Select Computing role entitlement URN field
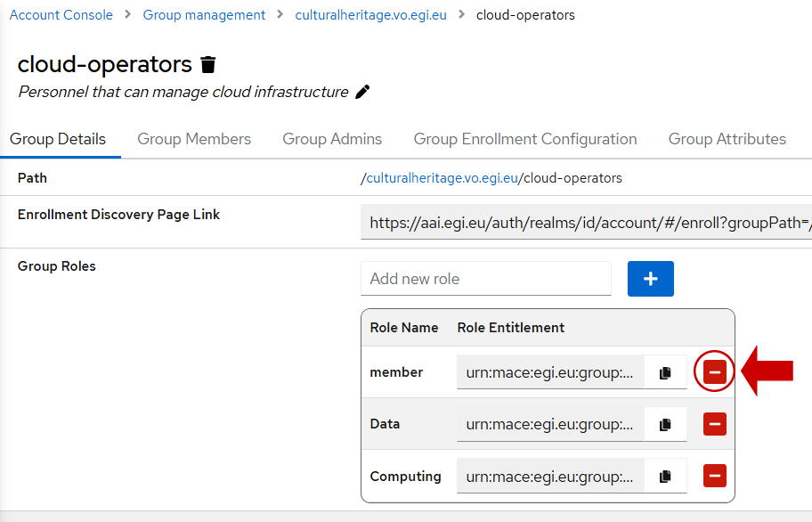 550,476
